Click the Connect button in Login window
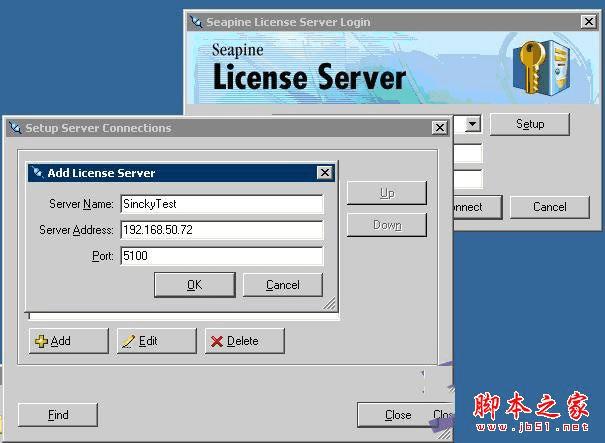 coord(478,207)
